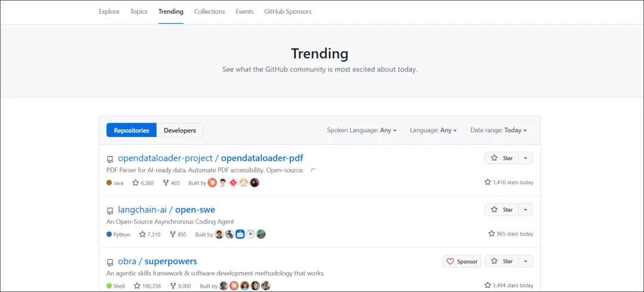Viewport: 644px width, 292px height.
Task: Click the 'PDF Parser for AI-ready data' description
Action: (x=205, y=170)
